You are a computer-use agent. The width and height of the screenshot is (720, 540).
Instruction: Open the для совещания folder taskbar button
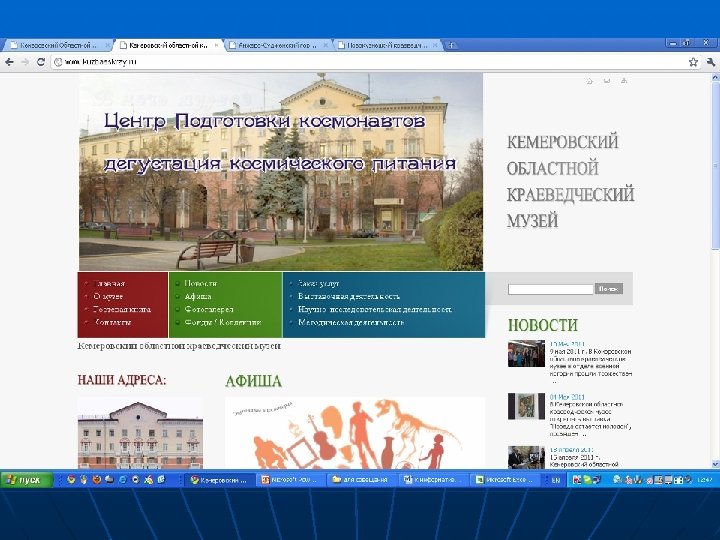pyautogui.click(x=361, y=480)
